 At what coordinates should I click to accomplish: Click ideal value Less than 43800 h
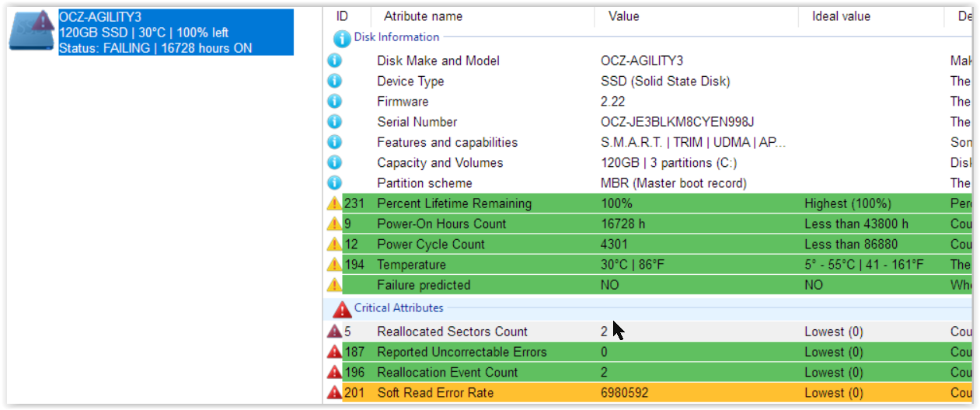click(856, 224)
